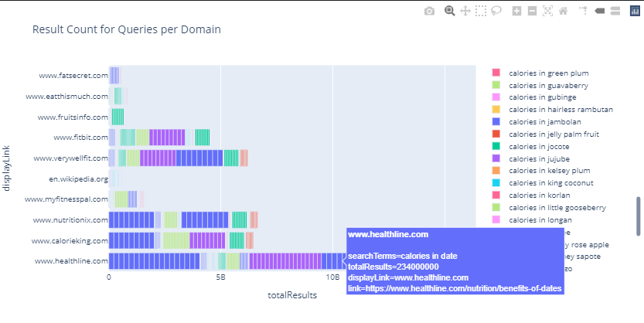The width and height of the screenshot is (644, 323).
Task: Click the 'www.fitbit.com' axis label
Action: (x=80, y=138)
